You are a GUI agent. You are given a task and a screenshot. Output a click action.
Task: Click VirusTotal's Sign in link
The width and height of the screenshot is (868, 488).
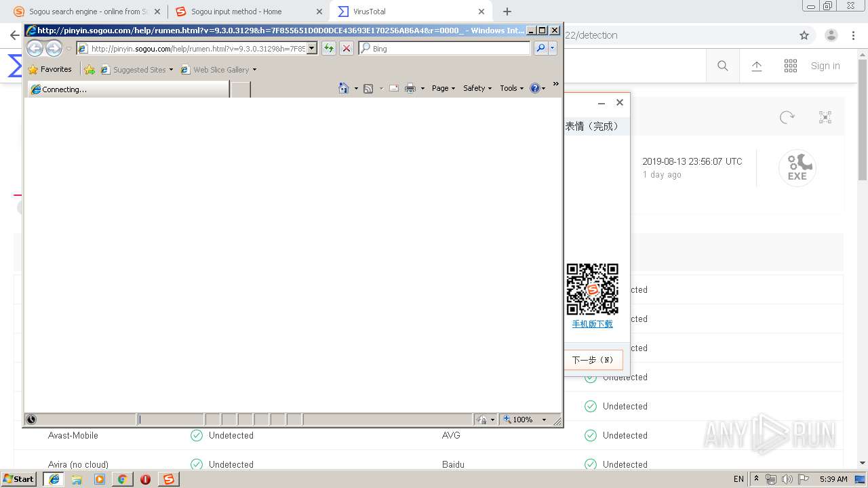[x=825, y=66]
